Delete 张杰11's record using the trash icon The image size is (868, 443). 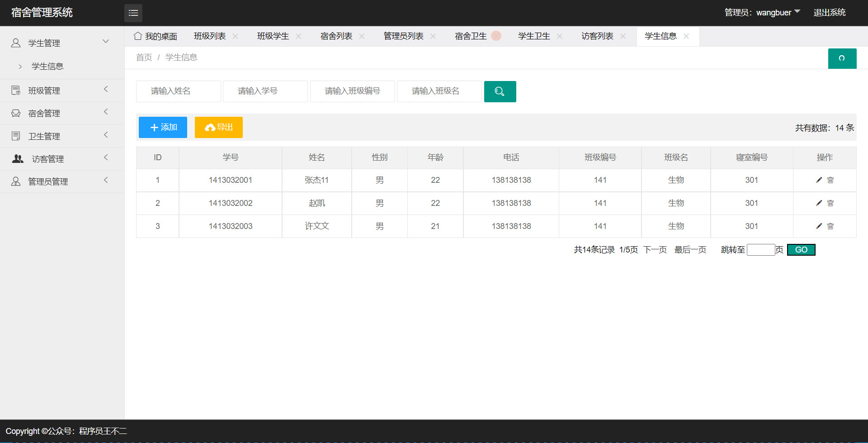point(830,180)
